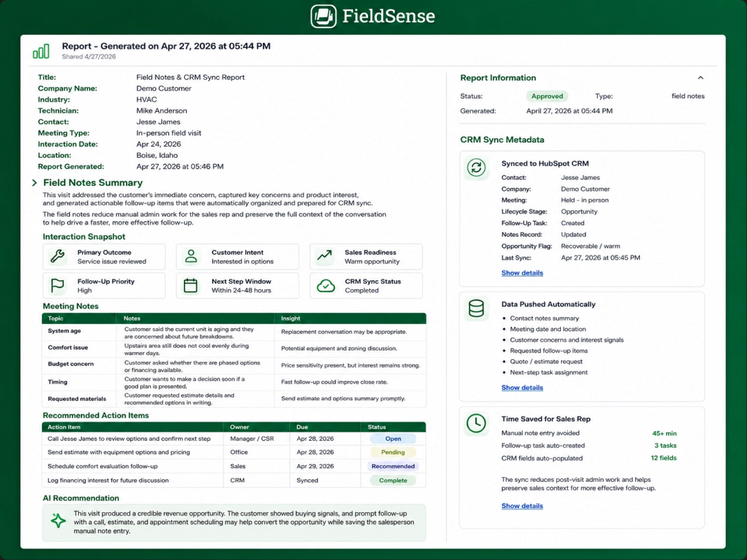This screenshot has width=747, height=560.
Task: Click 'Schedule comfort evaluation follow-up' action item
Action: pyautogui.click(x=102, y=466)
